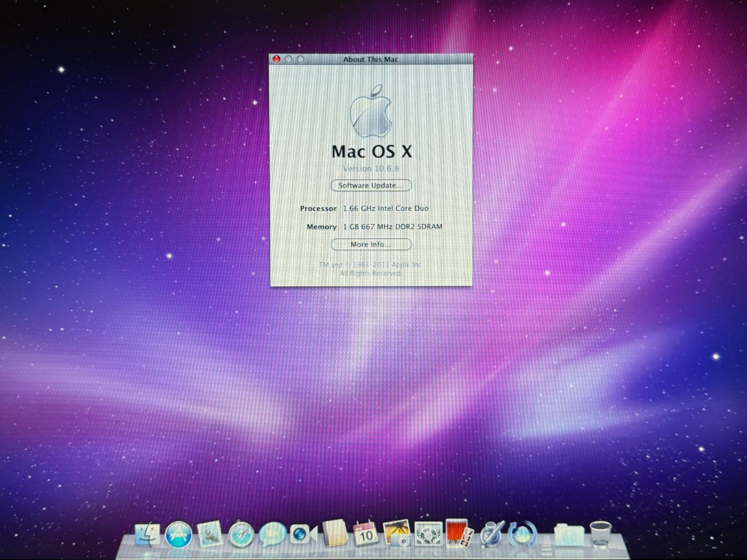Screen dimensions: 747x560
Task: Launch Safari compass icon in dock
Action: tap(241, 535)
